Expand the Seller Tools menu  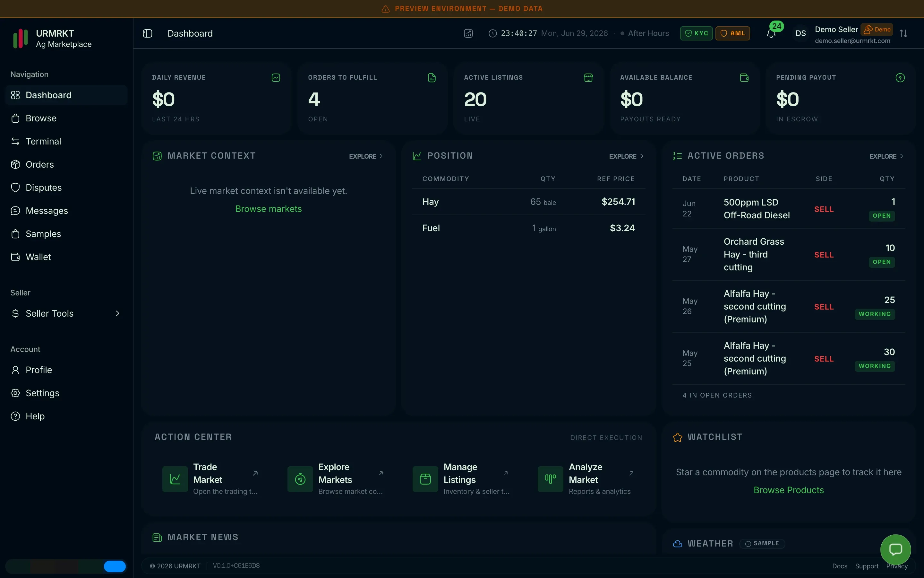[x=66, y=313]
